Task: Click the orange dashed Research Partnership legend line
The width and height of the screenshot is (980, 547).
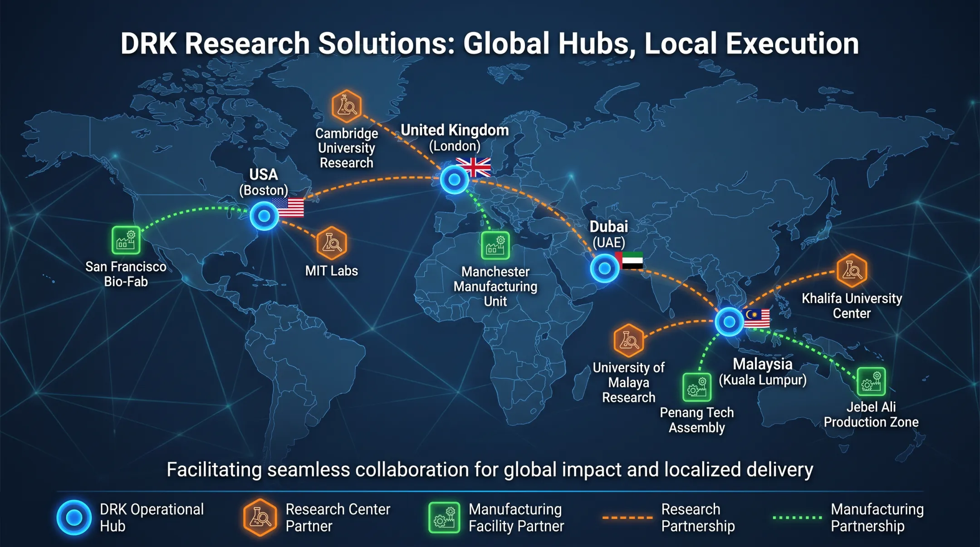Action: tap(627, 518)
